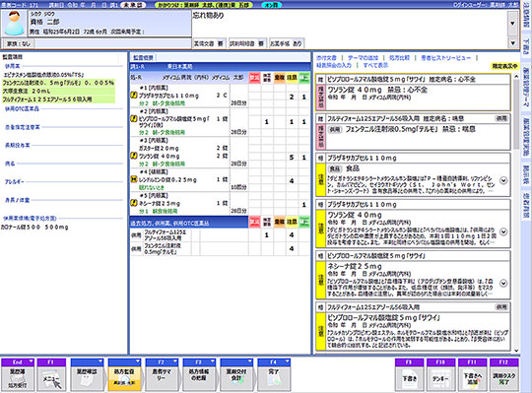
Task: Click the pink 禁忌 tag on ワソラン錠 card
Action: (320, 98)
